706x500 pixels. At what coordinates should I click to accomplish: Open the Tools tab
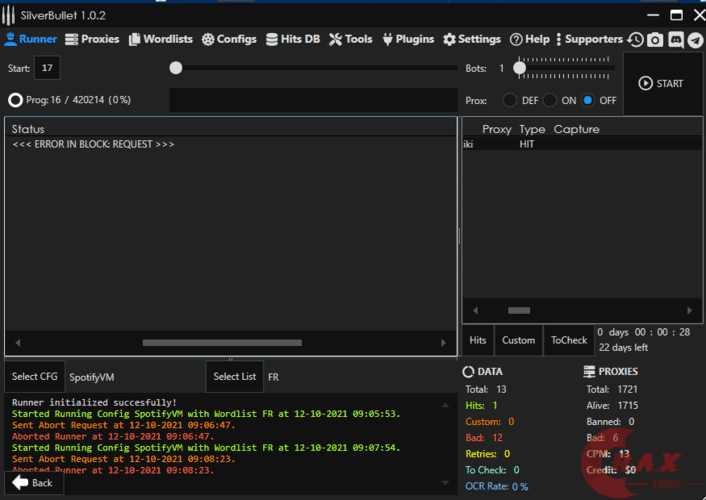[x=350, y=39]
